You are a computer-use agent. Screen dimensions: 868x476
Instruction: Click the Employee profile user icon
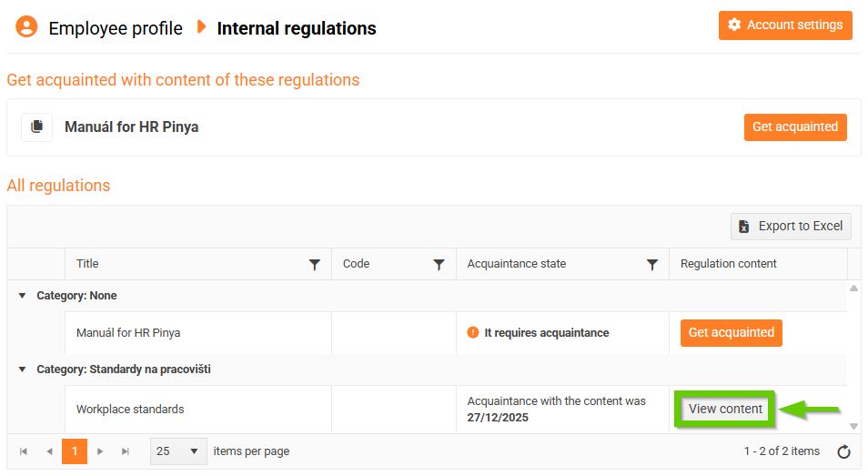(26, 27)
